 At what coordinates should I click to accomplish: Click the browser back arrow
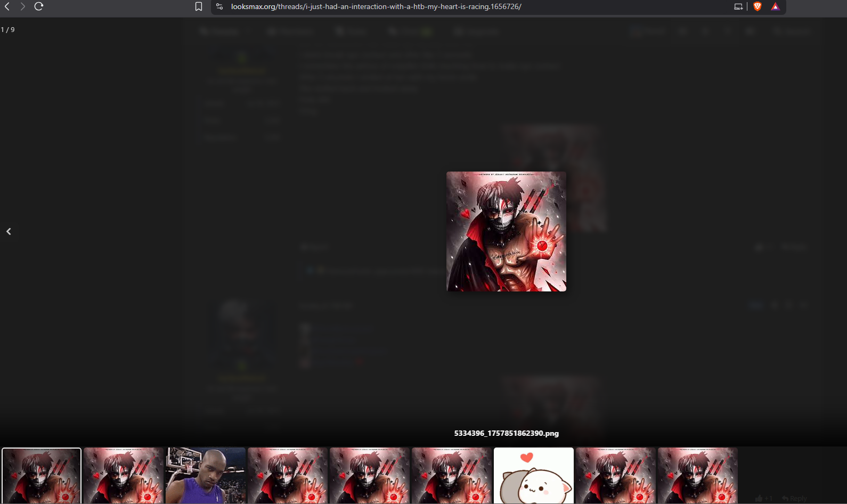[x=7, y=6]
